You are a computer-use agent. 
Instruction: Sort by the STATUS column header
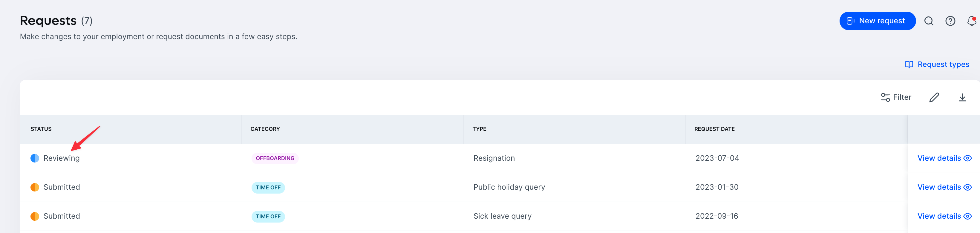[41, 129]
